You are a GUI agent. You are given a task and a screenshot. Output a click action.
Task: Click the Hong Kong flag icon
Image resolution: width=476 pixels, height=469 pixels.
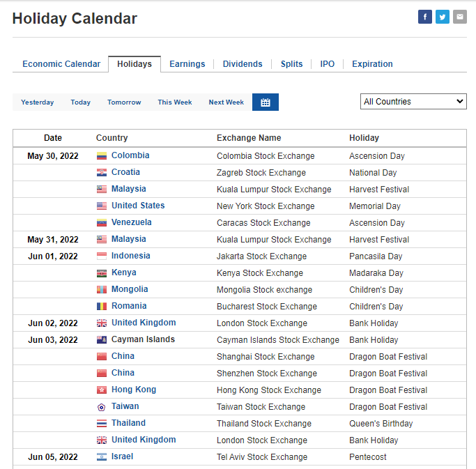pos(102,390)
